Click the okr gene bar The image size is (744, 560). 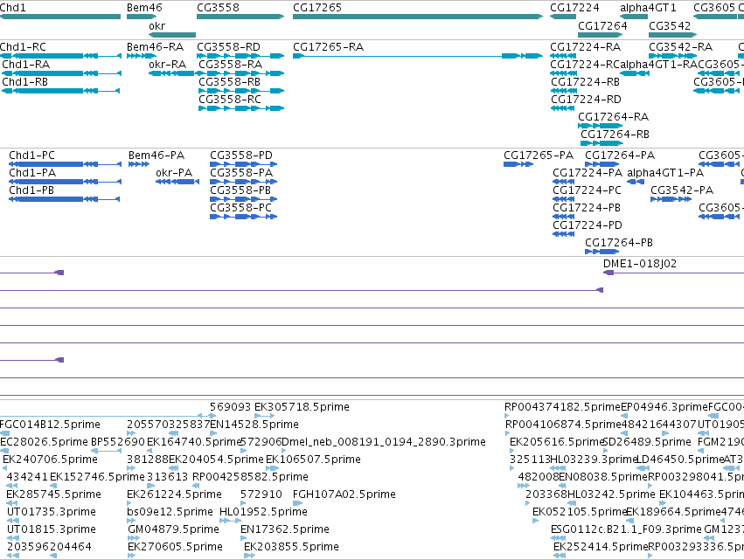171,35
